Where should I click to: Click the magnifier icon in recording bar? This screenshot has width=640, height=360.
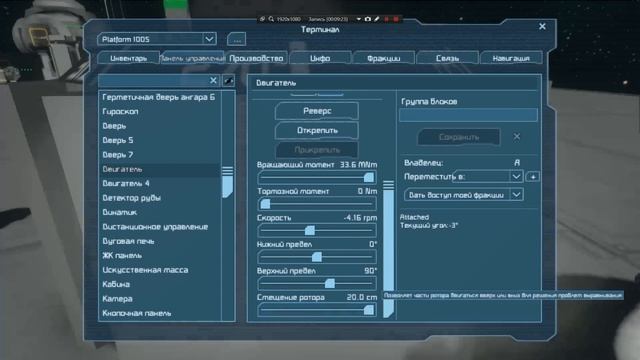coord(271,19)
